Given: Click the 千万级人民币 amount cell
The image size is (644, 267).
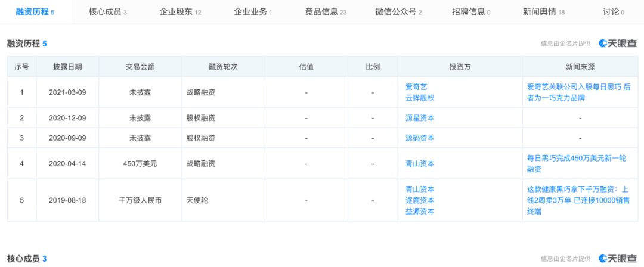Looking at the screenshot, I should (x=140, y=200).
